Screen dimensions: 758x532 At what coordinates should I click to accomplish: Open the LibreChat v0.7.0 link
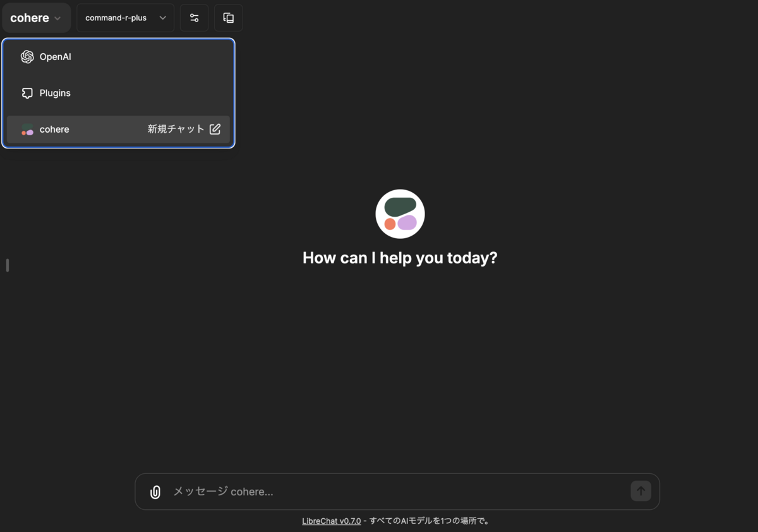331,521
